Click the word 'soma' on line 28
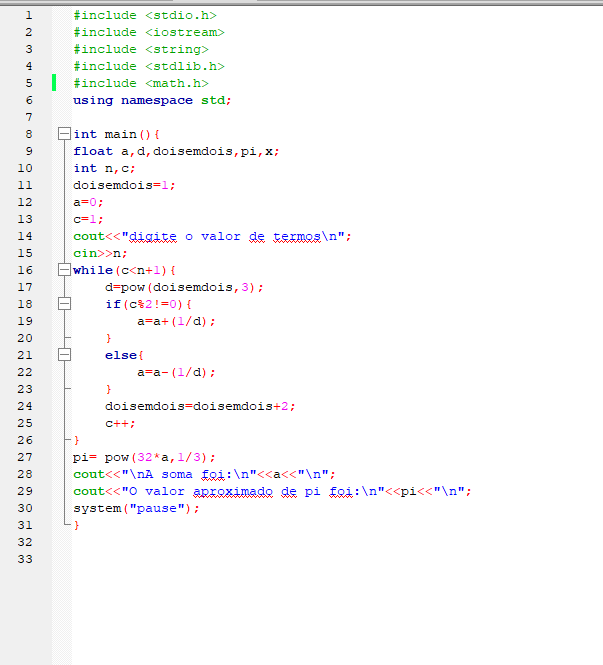Image resolution: width=603 pixels, height=665 pixels. [177, 474]
